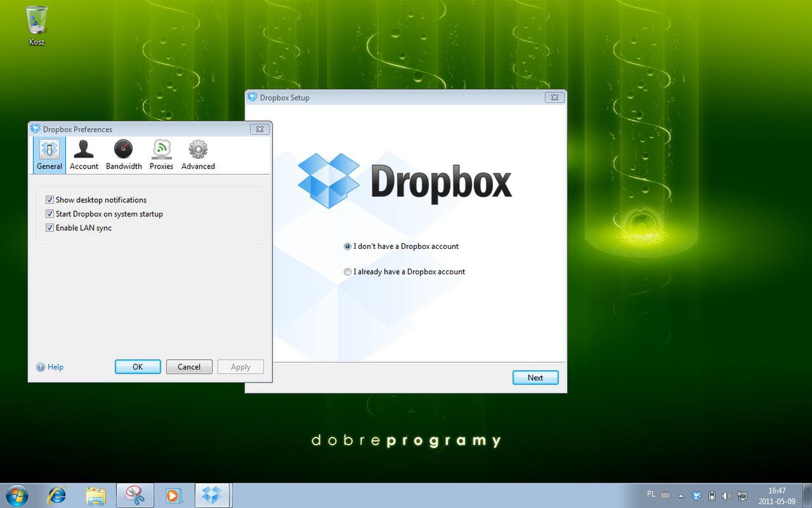
Task: Open the Help link in preferences
Action: 49,366
